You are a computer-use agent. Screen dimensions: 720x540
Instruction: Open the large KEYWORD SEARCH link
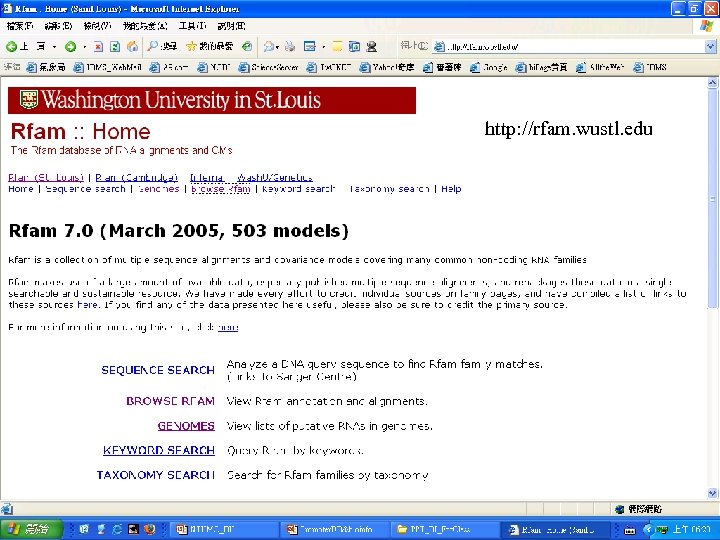pos(159,450)
